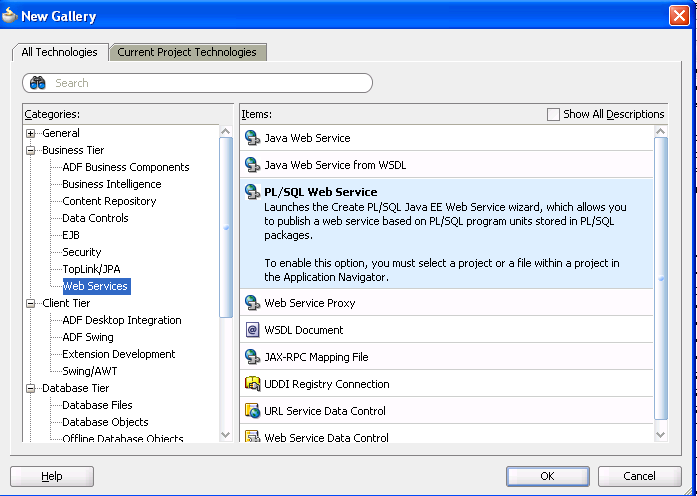697x496 pixels.
Task: Collapse the Client Tier node
Action: tap(31, 303)
